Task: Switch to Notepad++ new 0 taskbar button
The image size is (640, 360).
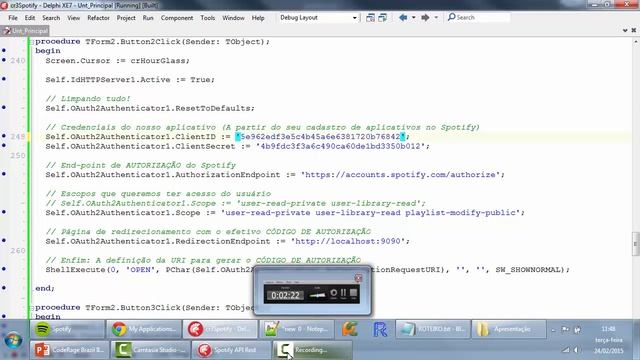Action: point(297,329)
